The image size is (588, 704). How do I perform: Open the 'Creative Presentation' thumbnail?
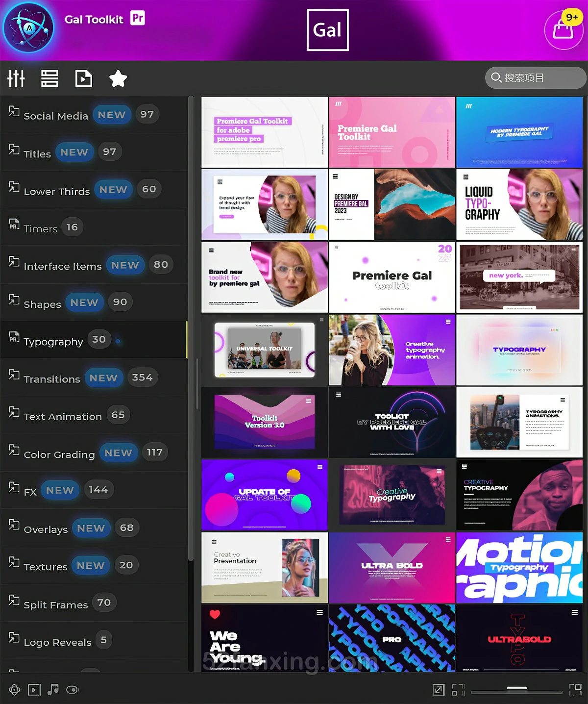pyautogui.click(x=265, y=568)
